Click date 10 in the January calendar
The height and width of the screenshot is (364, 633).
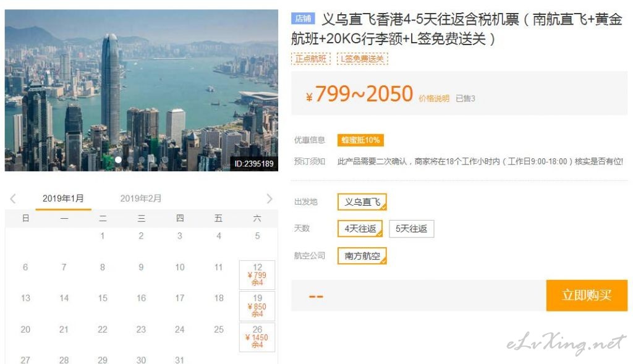(180, 267)
